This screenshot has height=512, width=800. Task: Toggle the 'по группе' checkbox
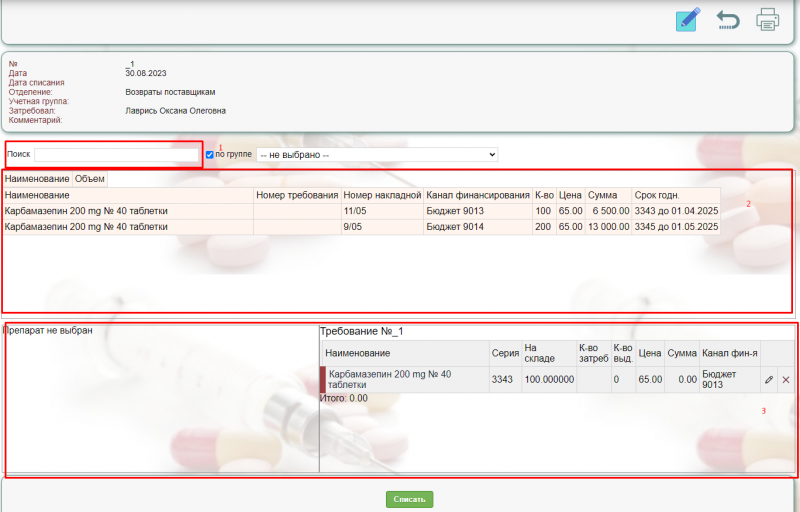pyautogui.click(x=209, y=155)
